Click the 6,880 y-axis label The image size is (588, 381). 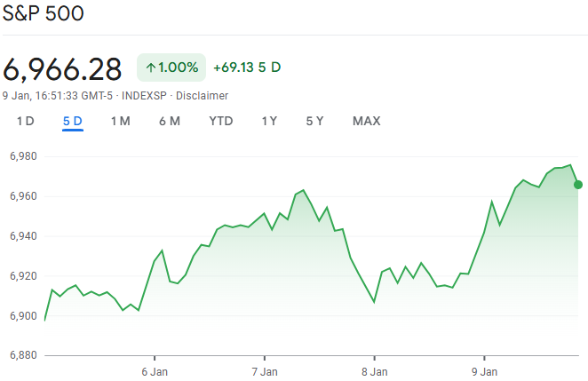pos(23,355)
